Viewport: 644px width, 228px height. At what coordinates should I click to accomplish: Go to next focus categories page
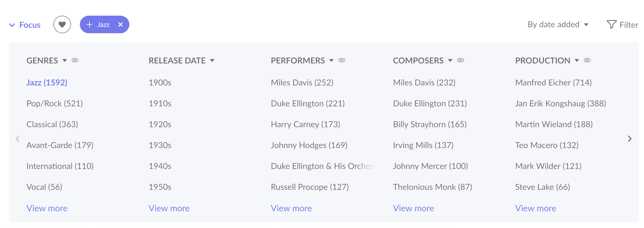[630, 139]
